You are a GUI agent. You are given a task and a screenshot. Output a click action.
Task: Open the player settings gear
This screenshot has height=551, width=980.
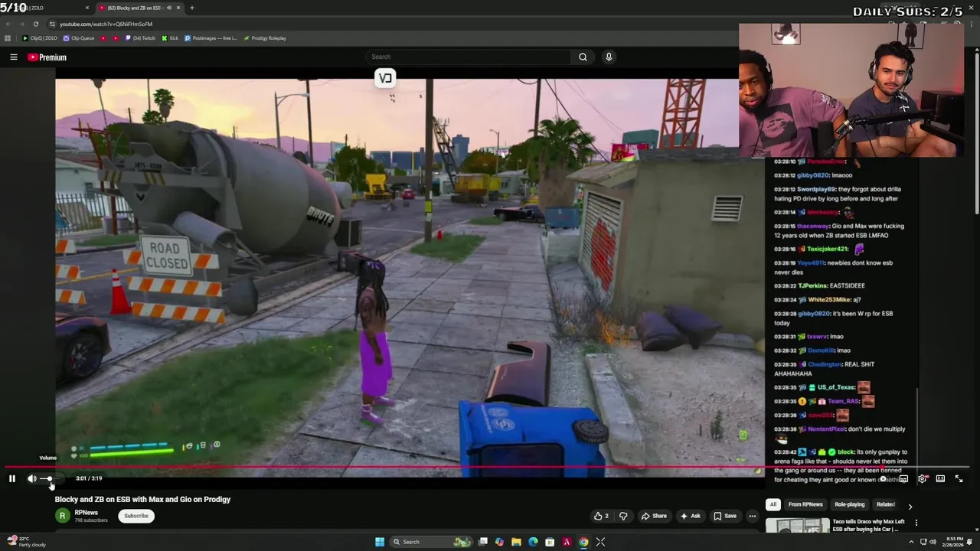(x=922, y=479)
